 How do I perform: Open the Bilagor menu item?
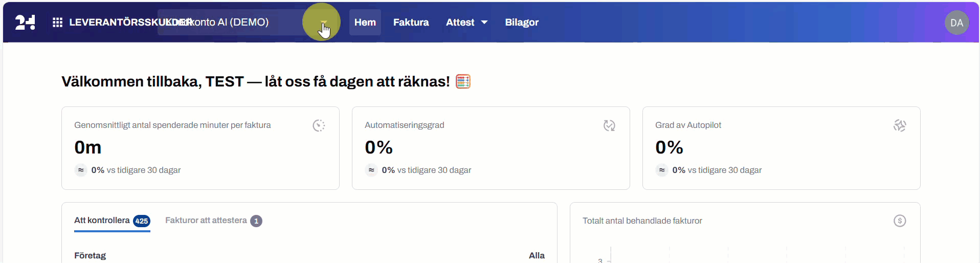pos(522,23)
